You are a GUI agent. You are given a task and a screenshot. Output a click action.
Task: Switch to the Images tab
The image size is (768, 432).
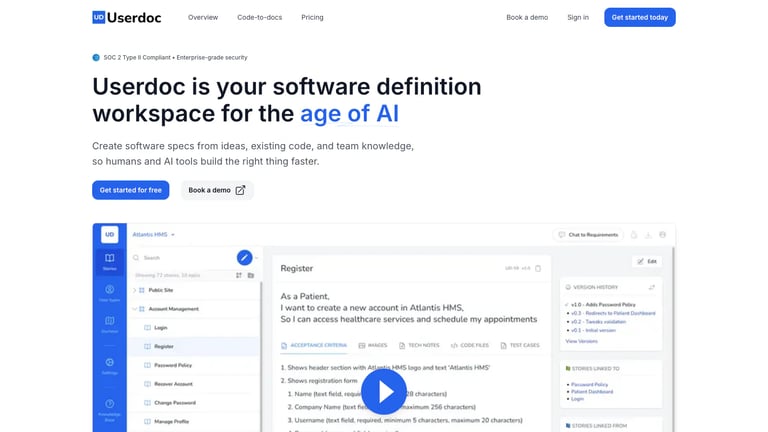pos(373,345)
